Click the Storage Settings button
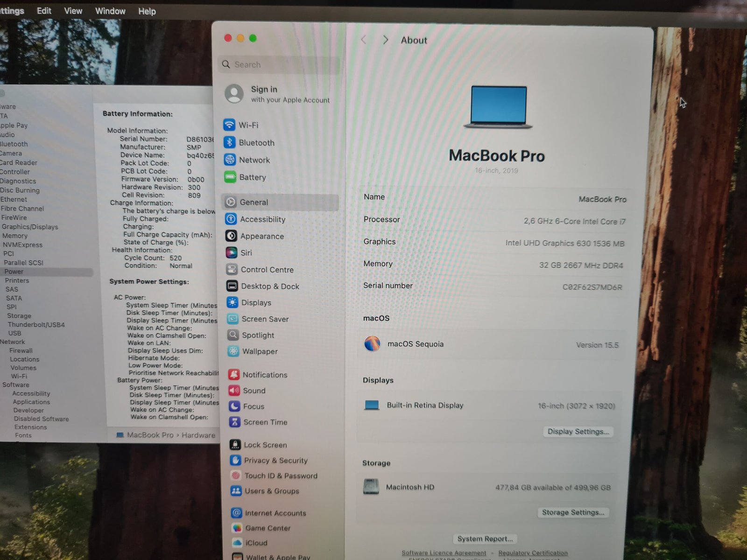 [x=573, y=512]
